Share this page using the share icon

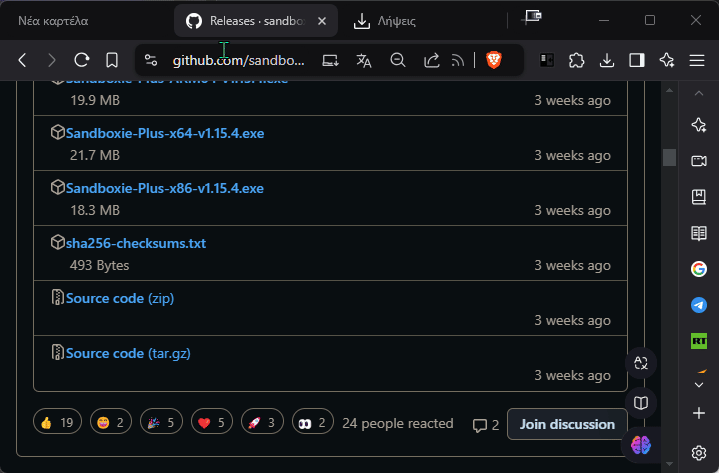[431, 60]
